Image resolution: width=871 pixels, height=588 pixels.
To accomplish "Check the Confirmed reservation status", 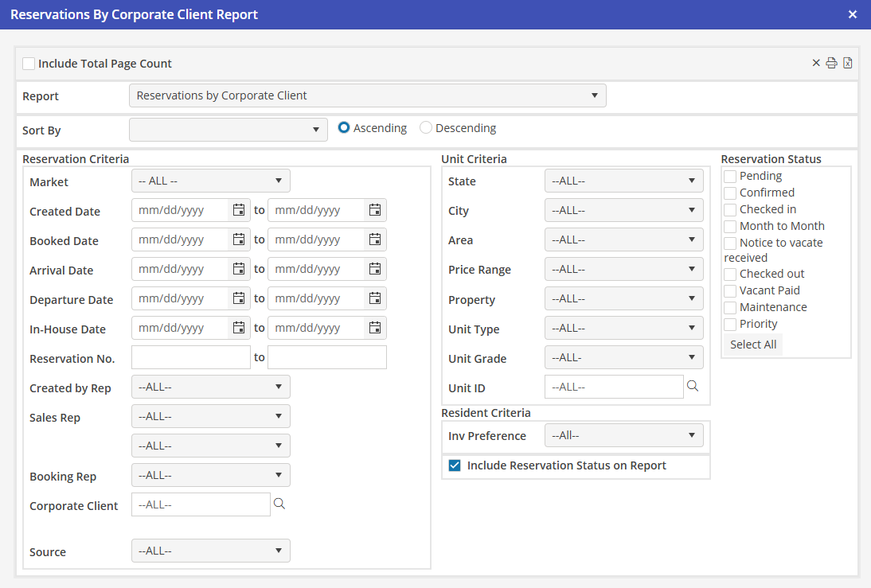I will 730,193.
